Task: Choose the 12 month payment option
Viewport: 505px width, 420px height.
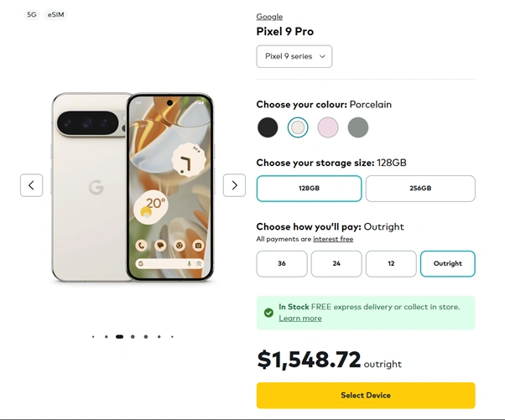Action: pos(391,263)
